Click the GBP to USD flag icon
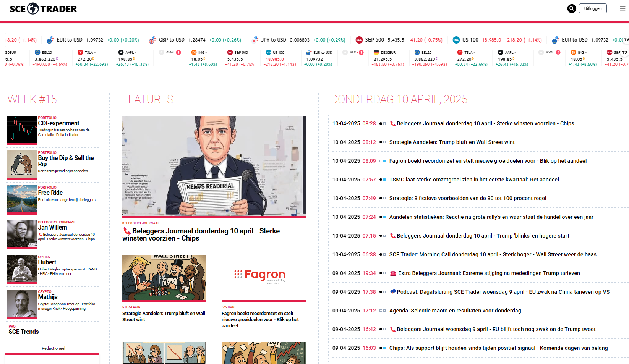The width and height of the screenshot is (629, 364). click(x=152, y=40)
